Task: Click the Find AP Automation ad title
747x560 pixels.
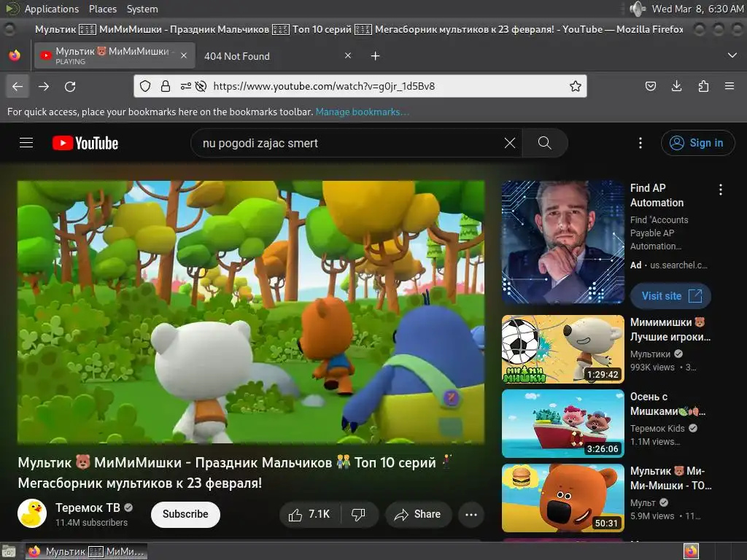Action: click(657, 195)
